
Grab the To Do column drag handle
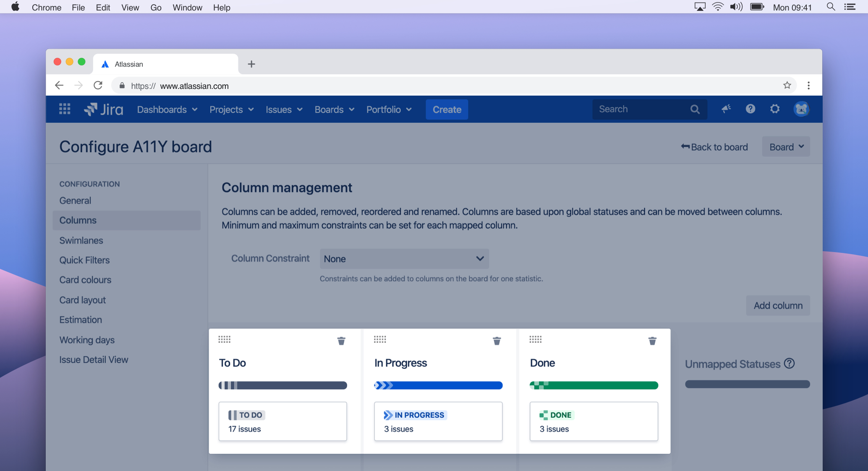(225, 339)
